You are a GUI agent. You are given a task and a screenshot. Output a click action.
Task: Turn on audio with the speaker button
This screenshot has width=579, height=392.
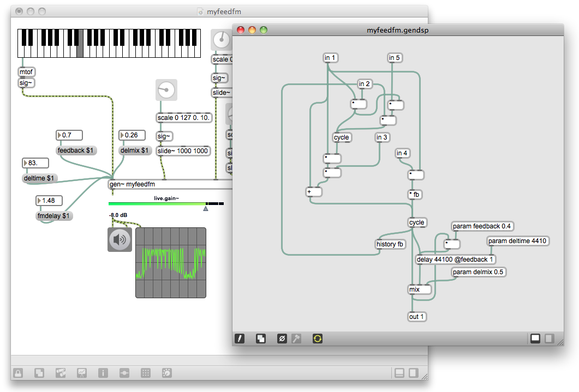click(x=120, y=239)
